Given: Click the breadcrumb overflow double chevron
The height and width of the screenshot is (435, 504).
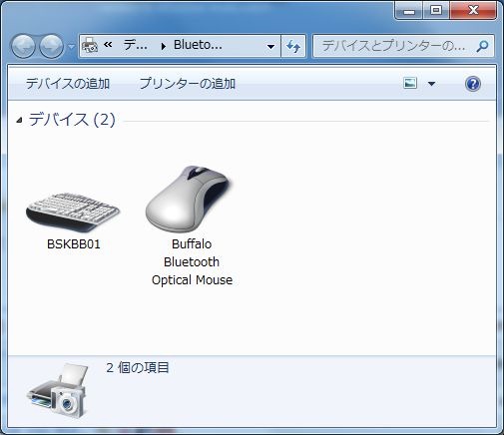Looking at the screenshot, I should [108, 44].
